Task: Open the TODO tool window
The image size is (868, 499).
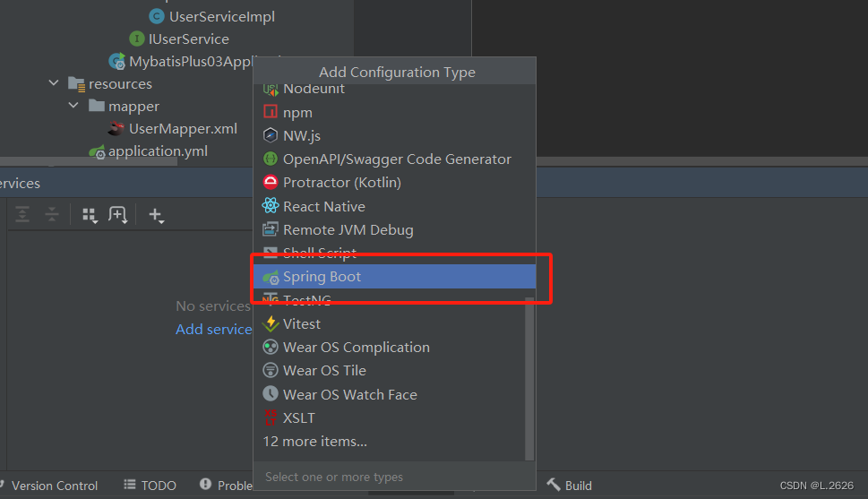Action: click(x=150, y=486)
